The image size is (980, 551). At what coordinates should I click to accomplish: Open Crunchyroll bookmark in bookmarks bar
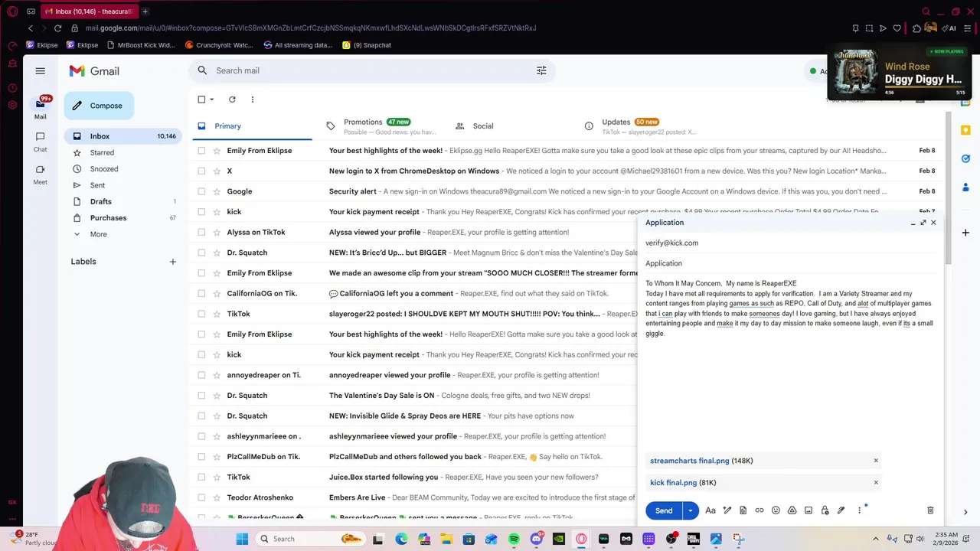tap(219, 45)
